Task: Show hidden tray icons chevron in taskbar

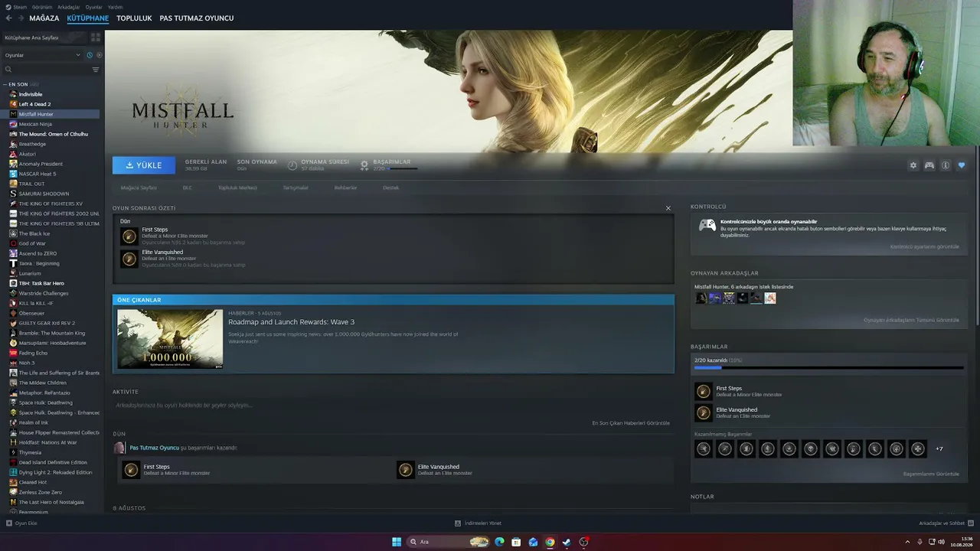Action: (x=908, y=542)
